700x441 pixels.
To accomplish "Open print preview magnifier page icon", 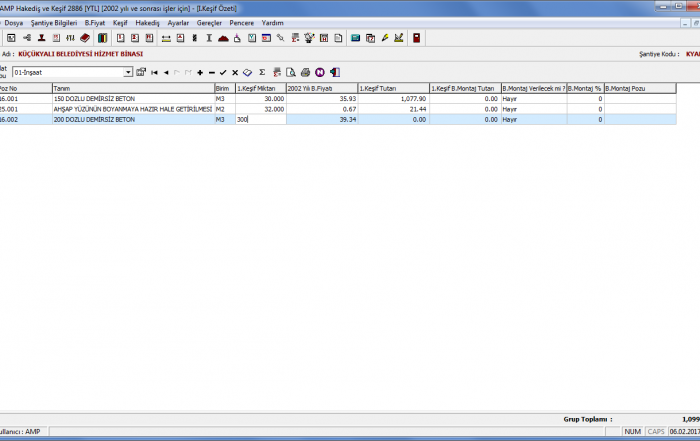I will tap(291, 72).
